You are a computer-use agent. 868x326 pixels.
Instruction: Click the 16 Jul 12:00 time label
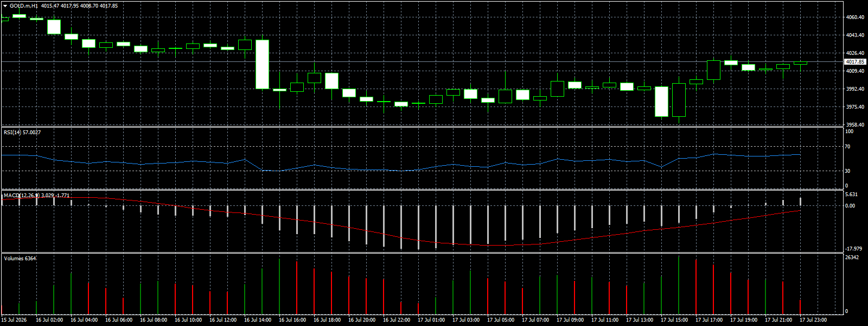point(223,320)
